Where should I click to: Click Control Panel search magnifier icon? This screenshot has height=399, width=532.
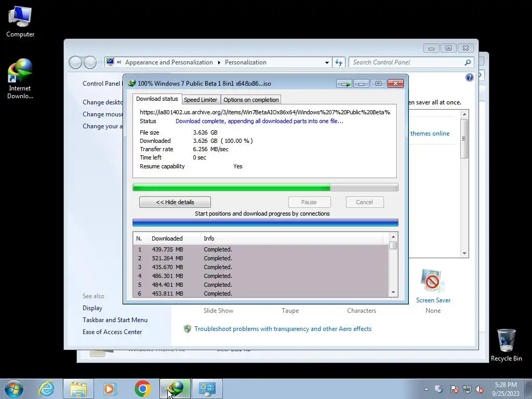tap(468, 62)
